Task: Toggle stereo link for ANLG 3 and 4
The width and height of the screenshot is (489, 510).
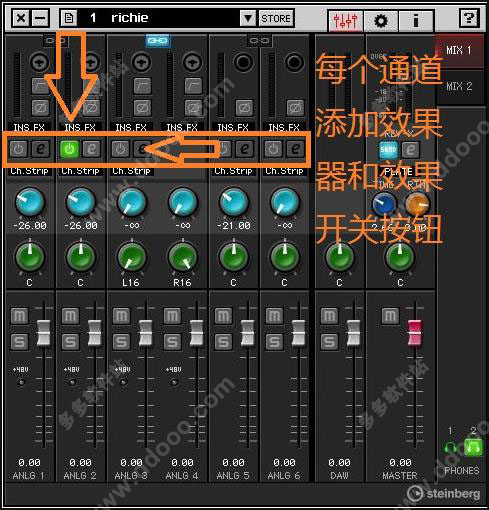Action: 158,40
